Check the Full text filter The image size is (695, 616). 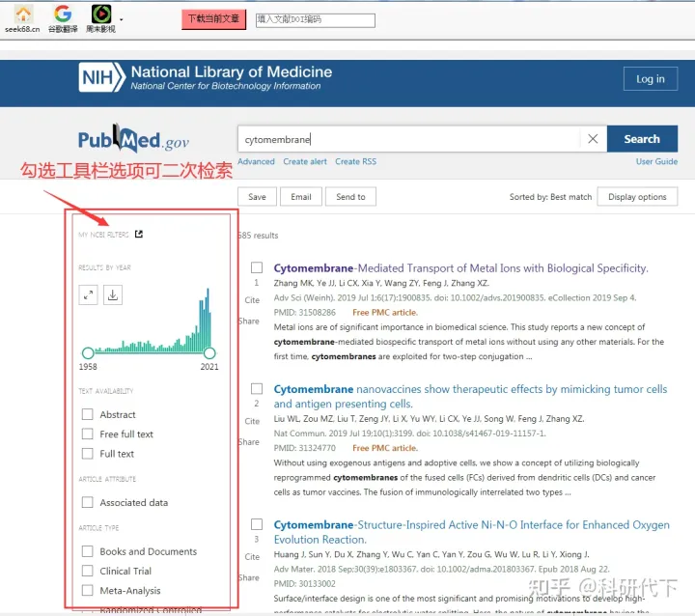tap(87, 453)
